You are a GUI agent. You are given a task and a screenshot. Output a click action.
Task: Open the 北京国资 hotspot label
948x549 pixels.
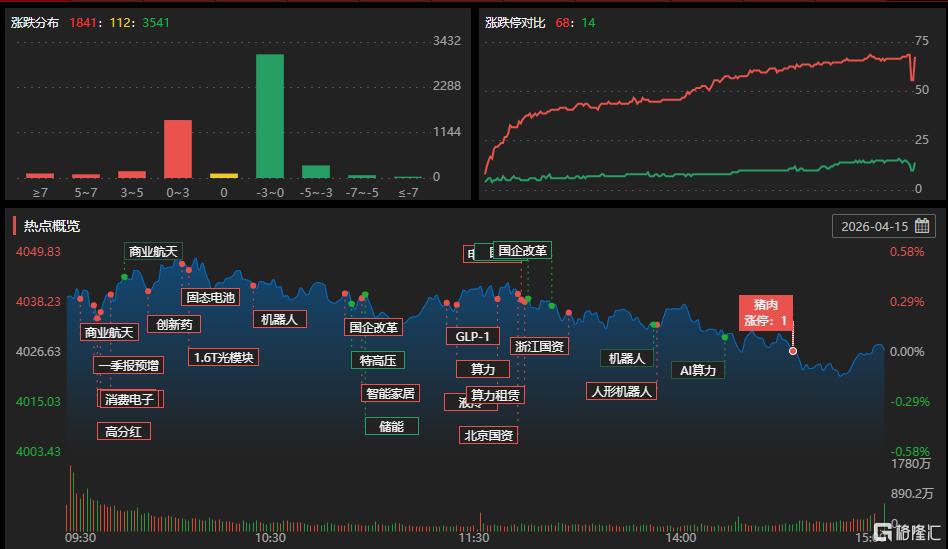coord(489,435)
